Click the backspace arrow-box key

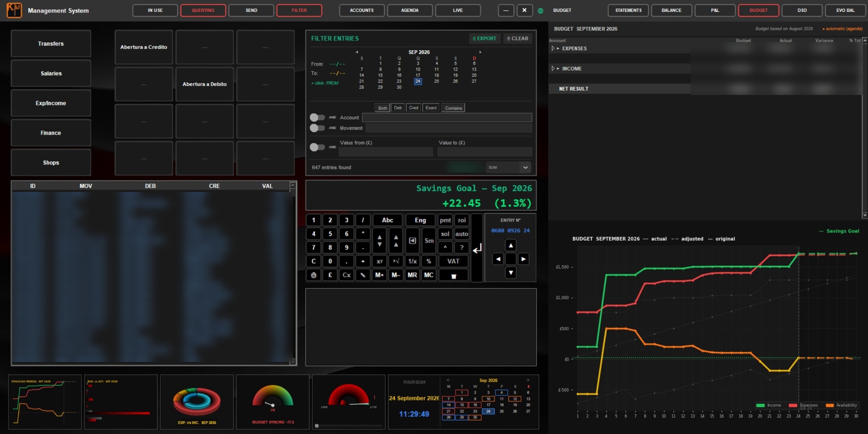pyautogui.click(x=412, y=240)
